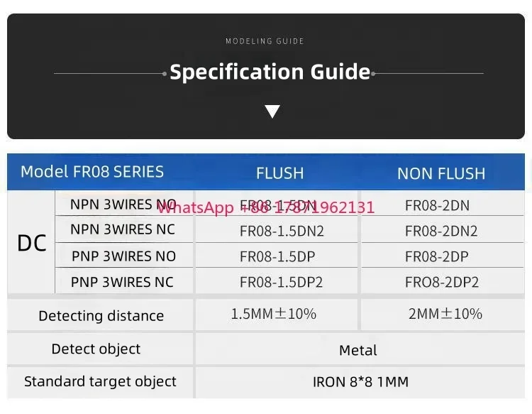Click the IRON 8*8 1MM value
Image resolution: width=532 pixels, height=414 pixels.
pyautogui.click(x=360, y=382)
